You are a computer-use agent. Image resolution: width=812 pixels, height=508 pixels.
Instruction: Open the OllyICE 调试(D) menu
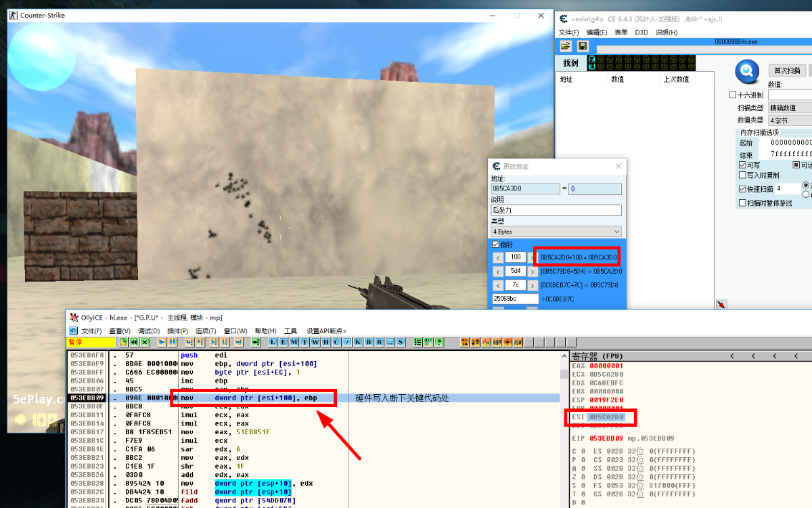(148, 331)
